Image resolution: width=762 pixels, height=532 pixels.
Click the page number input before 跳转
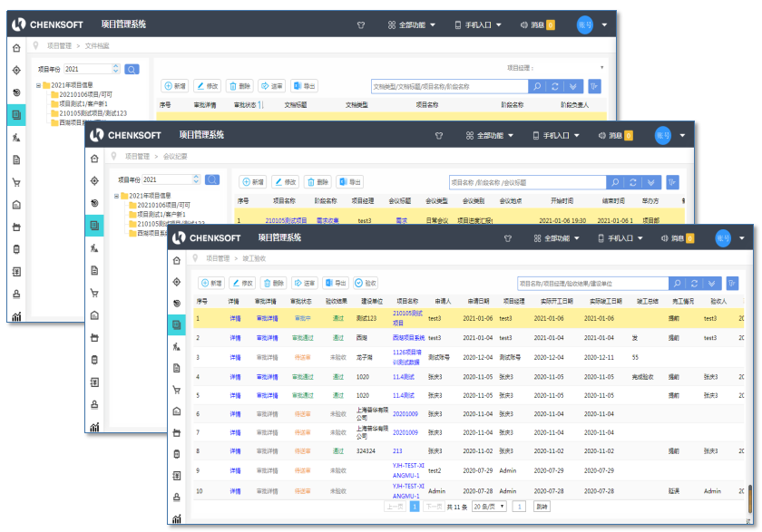520,507
